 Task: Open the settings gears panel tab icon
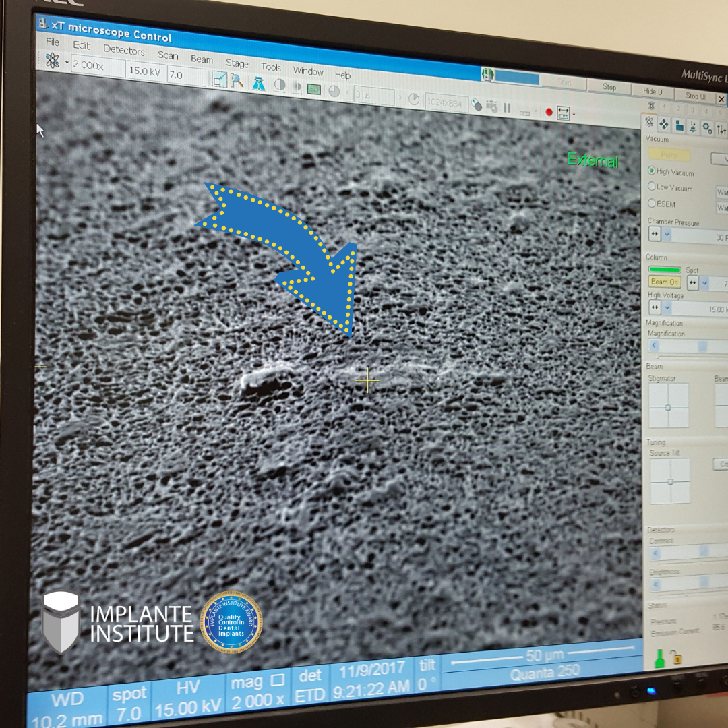707,127
